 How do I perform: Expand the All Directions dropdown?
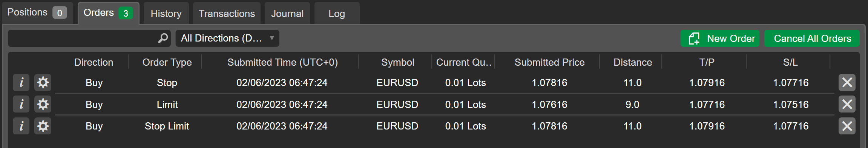[227, 38]
